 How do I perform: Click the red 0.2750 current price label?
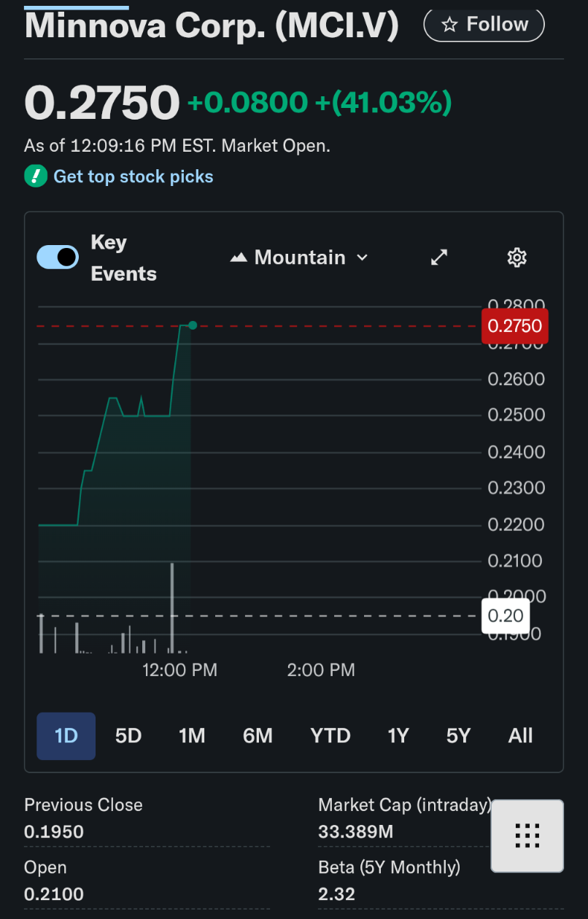point(515,326)
